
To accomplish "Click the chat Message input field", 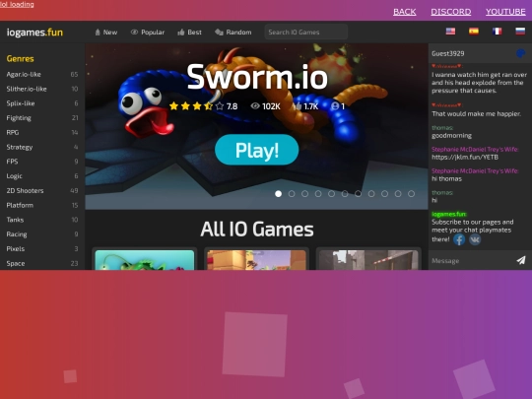I will coord(472,260).
